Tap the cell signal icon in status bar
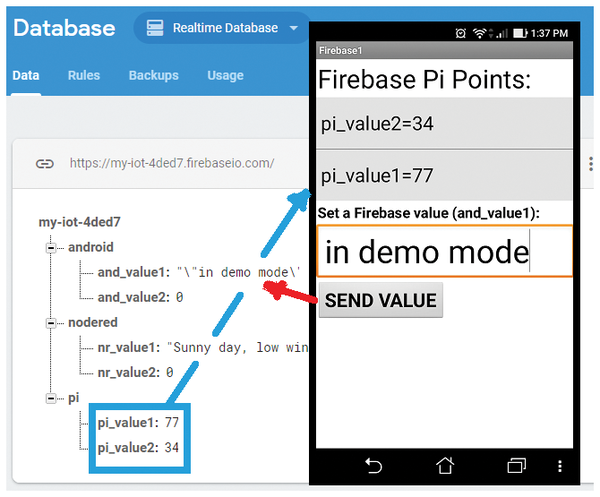 point(502,34)
